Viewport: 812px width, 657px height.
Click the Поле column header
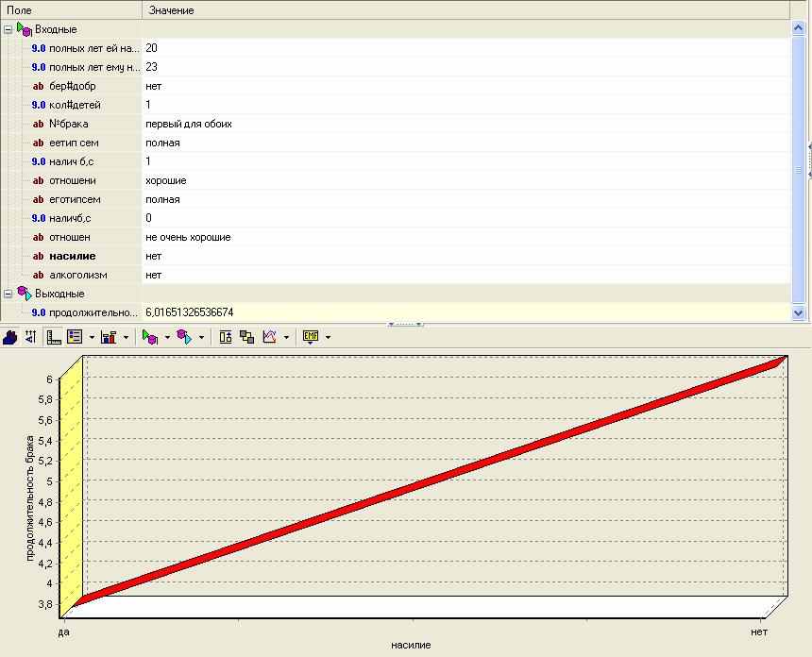[x=71, y=9]
